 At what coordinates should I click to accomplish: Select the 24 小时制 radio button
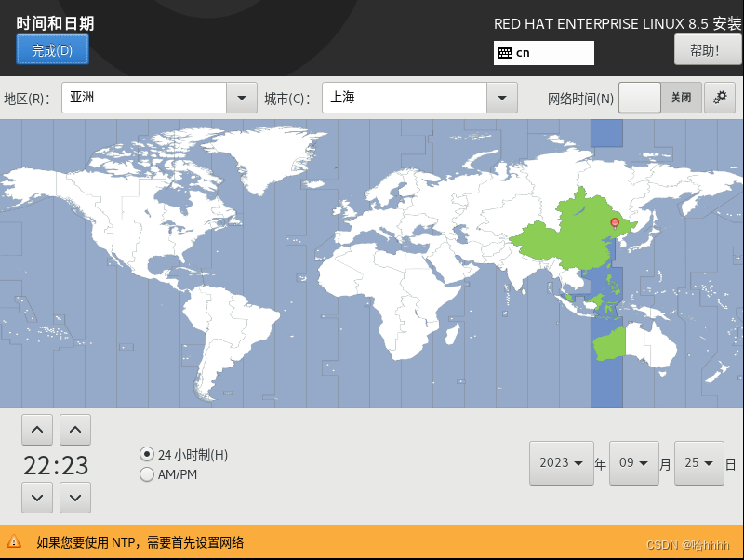point(147,454)
